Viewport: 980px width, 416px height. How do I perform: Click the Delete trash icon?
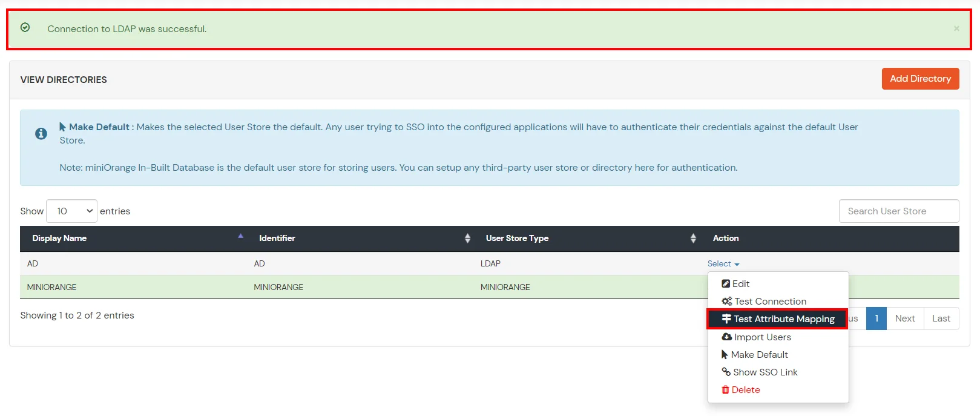click(x=725, y=389)
